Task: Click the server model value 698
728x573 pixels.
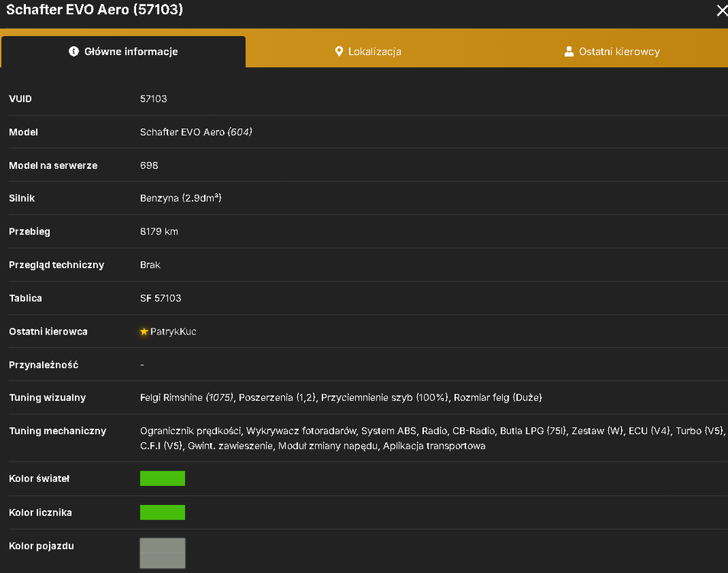Action: click(149, 166)
